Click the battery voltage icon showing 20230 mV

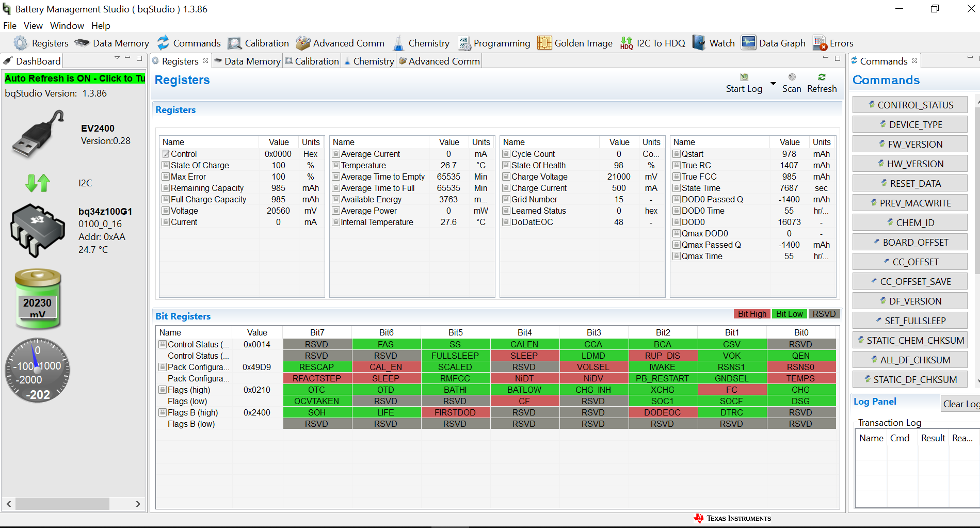(x=38, y=299)
